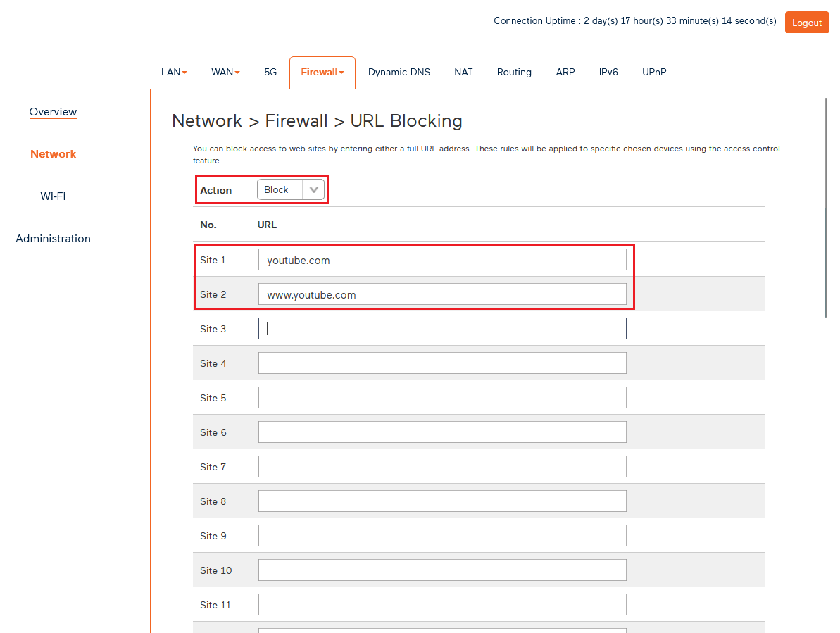The image size is (840, 633).
Task: Switch to the Dynamic DNS tab
Action: [399, 72]
